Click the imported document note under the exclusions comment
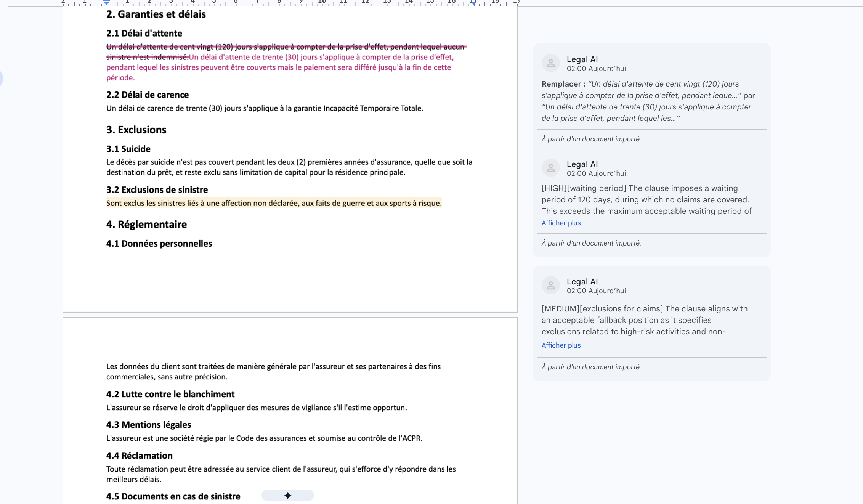 [591, 367]
